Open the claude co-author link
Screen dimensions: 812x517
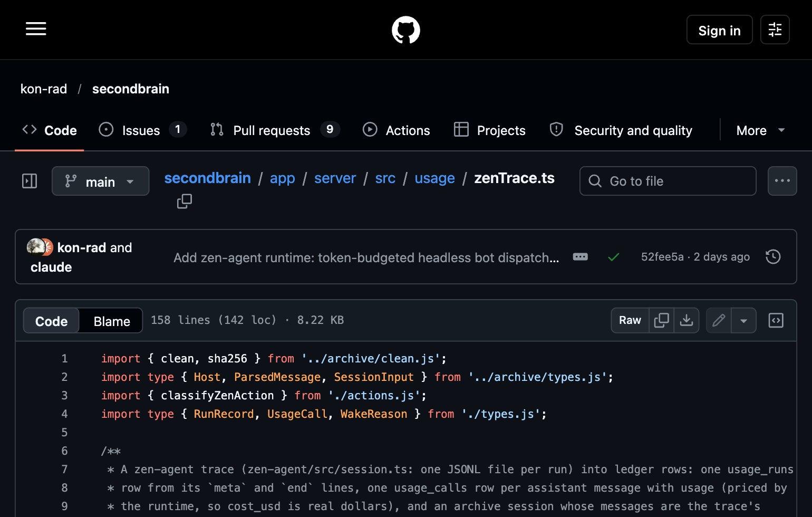pos(51,267)
